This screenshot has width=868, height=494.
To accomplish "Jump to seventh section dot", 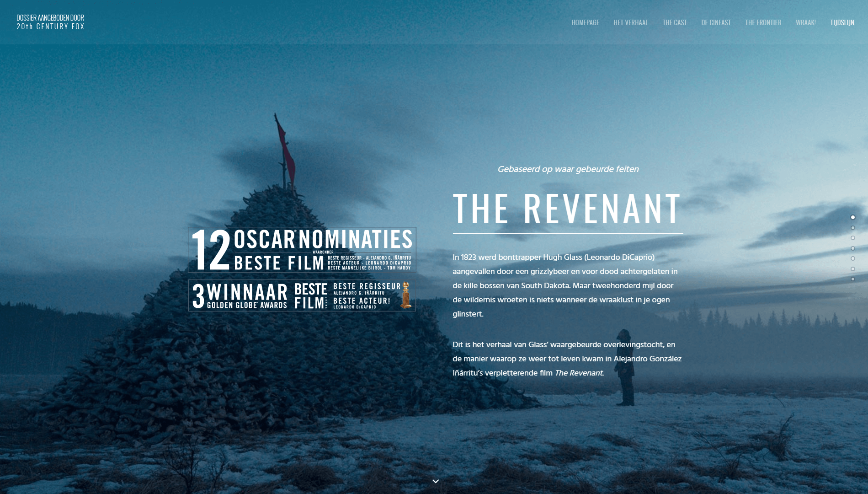I will (x=852, y=279).
